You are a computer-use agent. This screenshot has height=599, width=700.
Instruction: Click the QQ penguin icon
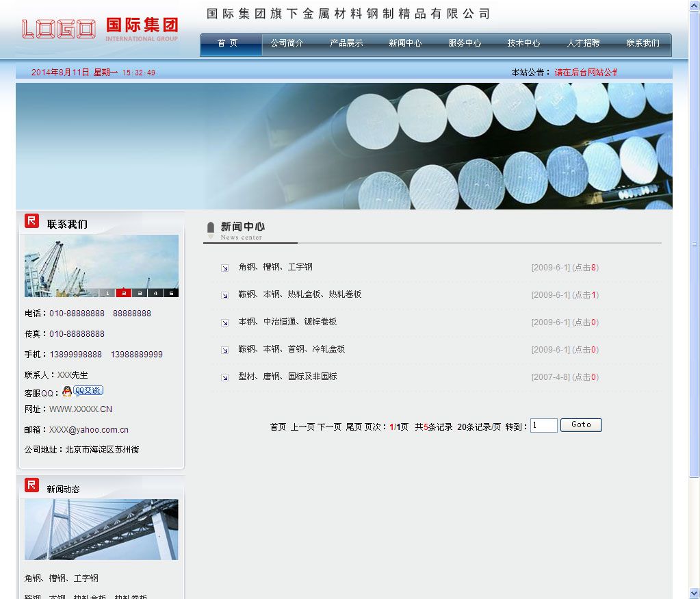[67, 392]
